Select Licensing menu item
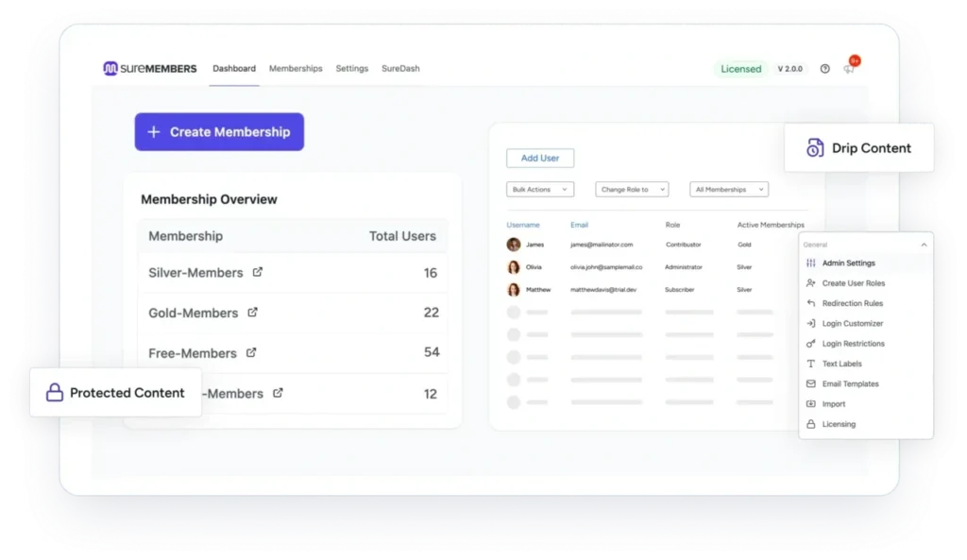 point(866,424)
